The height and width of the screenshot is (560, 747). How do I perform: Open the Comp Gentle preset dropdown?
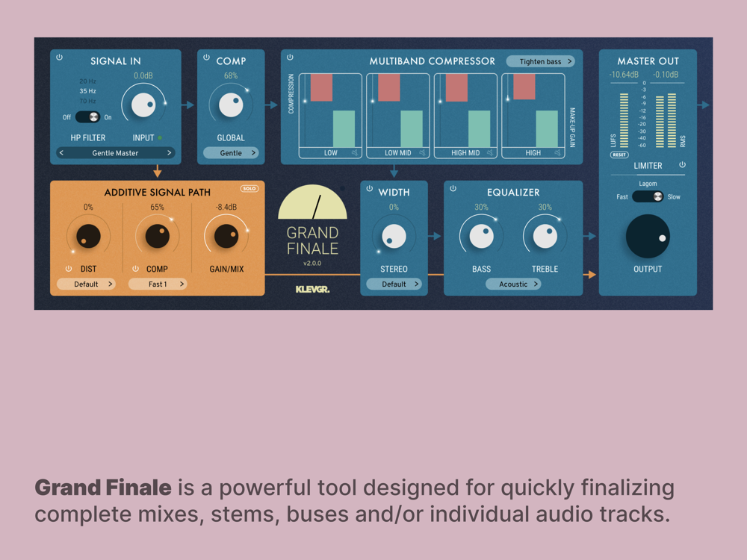(231, 153)
